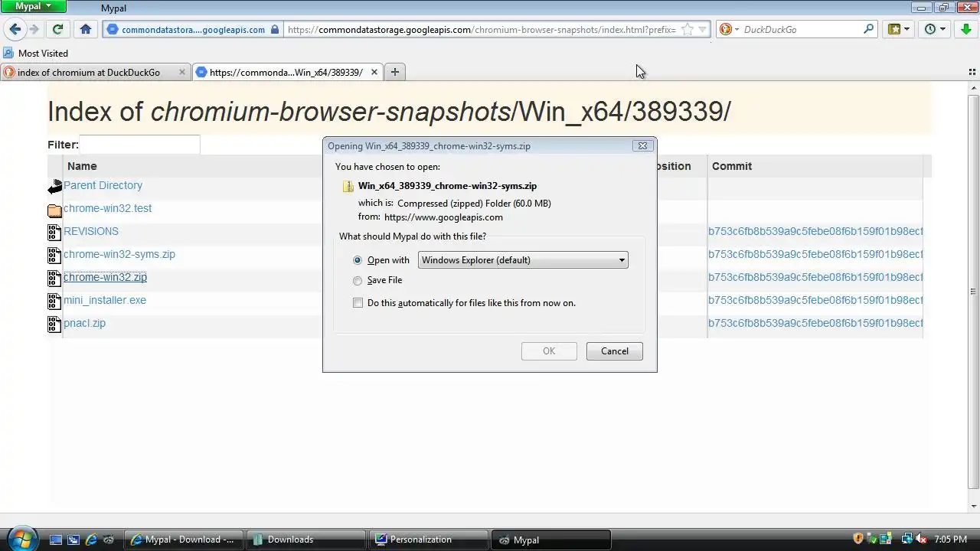Switch to Personalization taskbar window
Screen dimensions: 980x551
coord(428,540)
